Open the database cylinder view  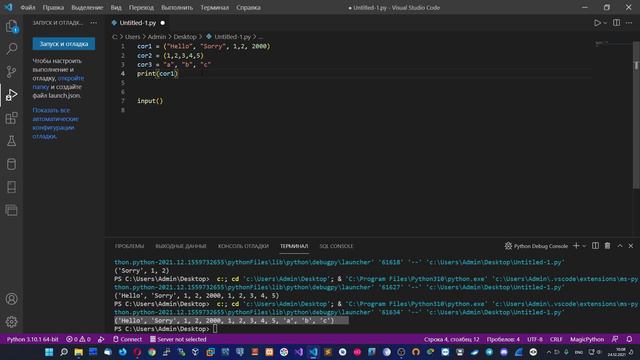[x=11, y=164]
